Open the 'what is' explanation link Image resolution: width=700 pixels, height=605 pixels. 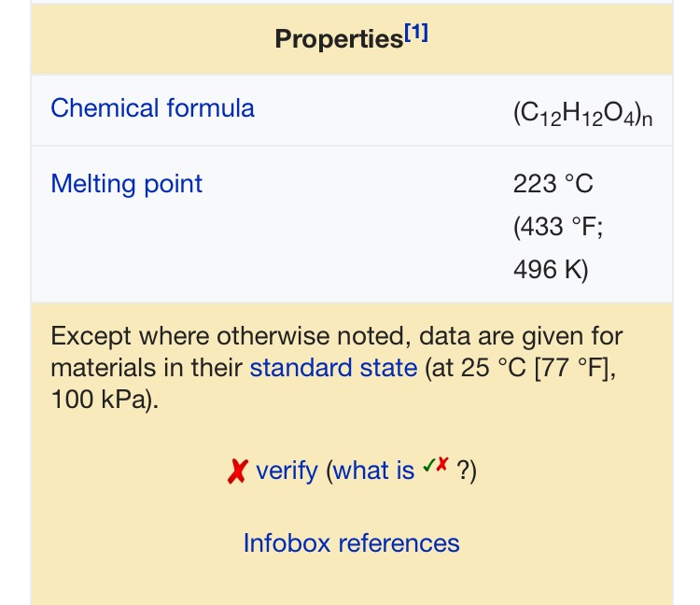373,471
